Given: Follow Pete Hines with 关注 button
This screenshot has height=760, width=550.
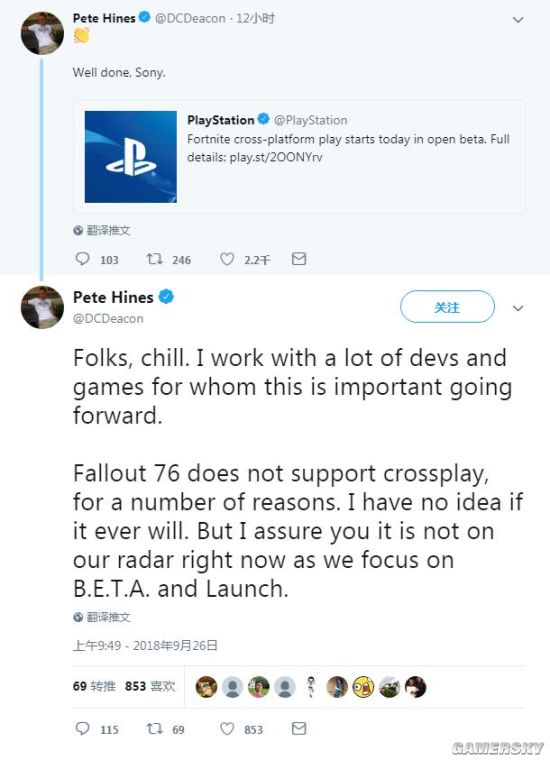Looking at the screenshot, I should click(x=447, y=306).
